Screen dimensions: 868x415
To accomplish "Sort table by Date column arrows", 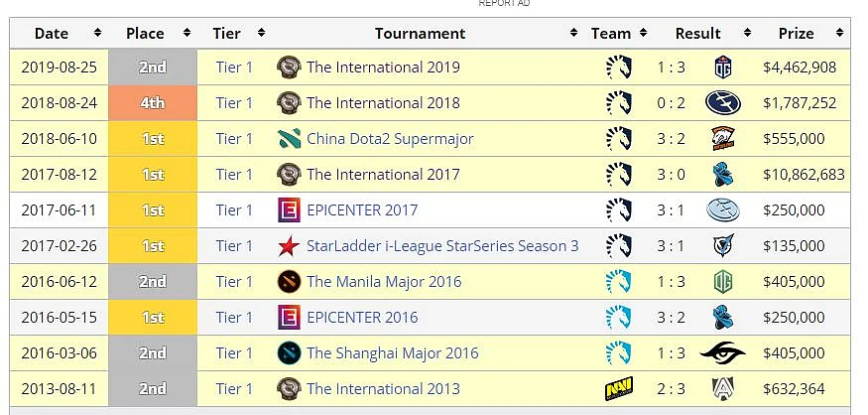I will tap(97, 33).
